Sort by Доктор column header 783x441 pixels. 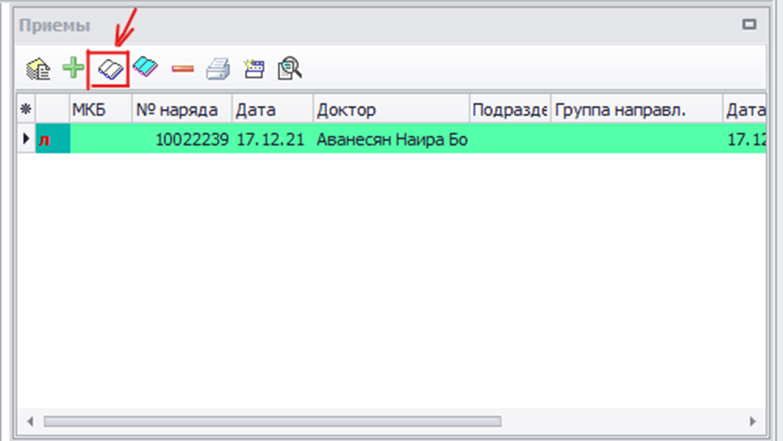click(390, 109)
